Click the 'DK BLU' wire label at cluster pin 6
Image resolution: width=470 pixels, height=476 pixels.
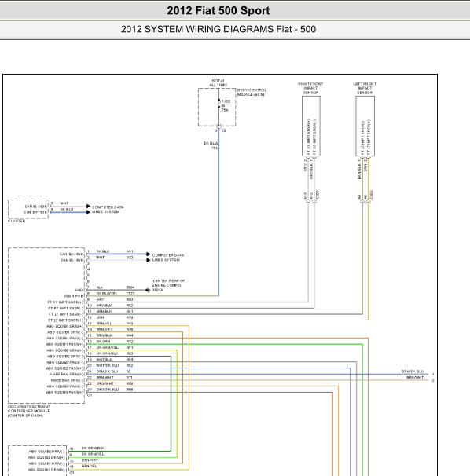click(x=67, y=210)
